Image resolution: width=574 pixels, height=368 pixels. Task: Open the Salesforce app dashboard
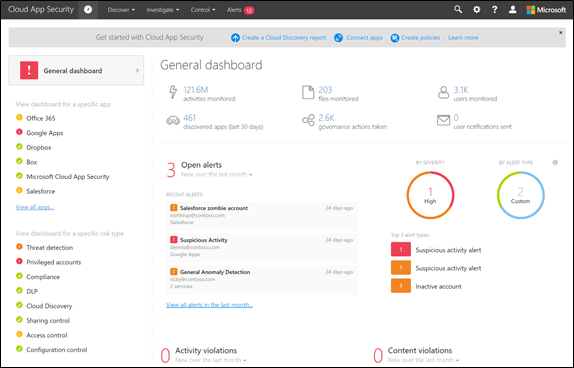[x=41, y=191]
